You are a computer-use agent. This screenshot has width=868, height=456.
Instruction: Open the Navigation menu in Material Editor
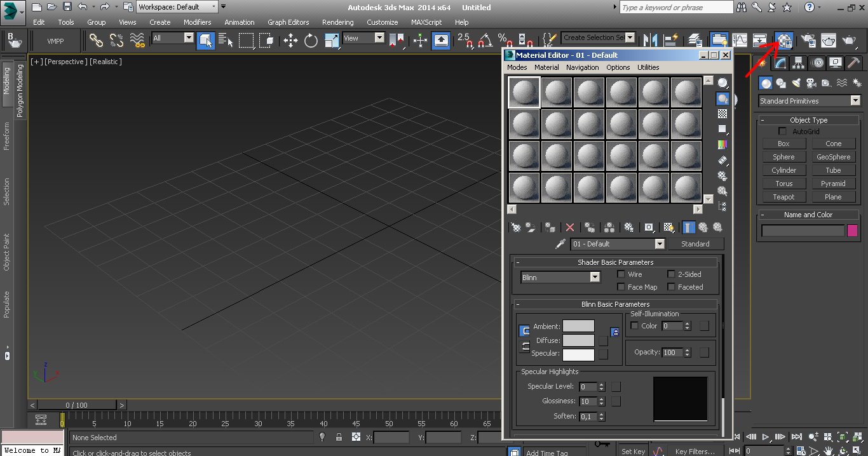point(582,67)
